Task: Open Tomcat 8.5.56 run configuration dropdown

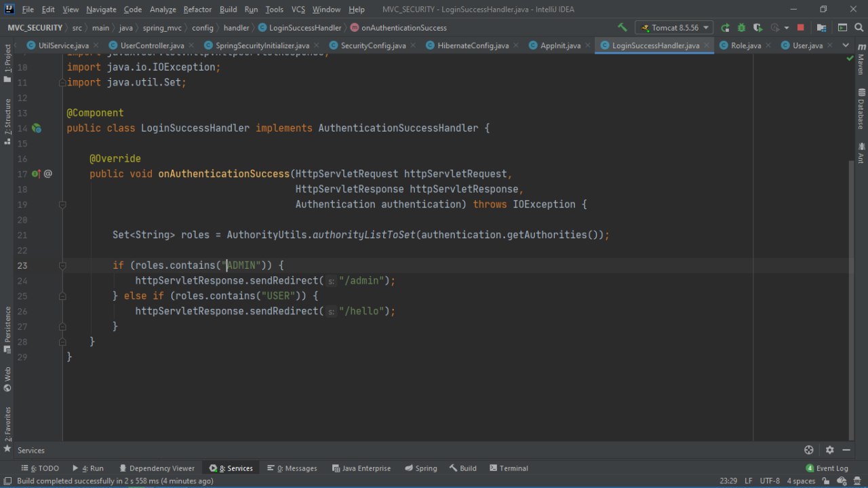Action: [674, 28]
